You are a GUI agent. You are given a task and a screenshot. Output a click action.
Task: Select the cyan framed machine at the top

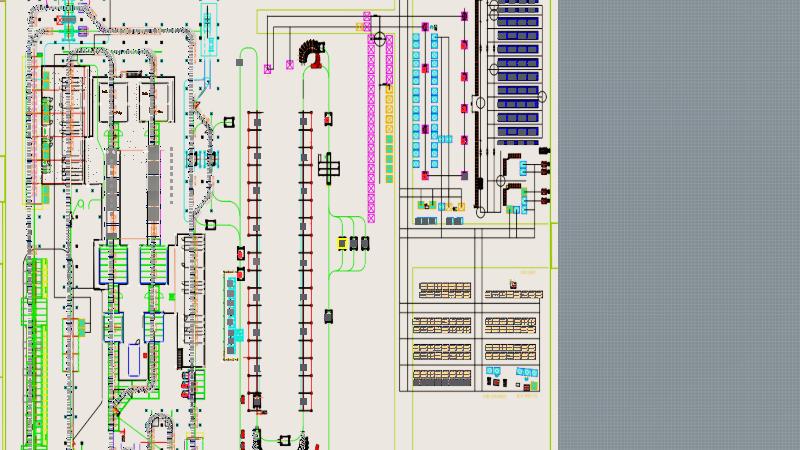(208, 30)
